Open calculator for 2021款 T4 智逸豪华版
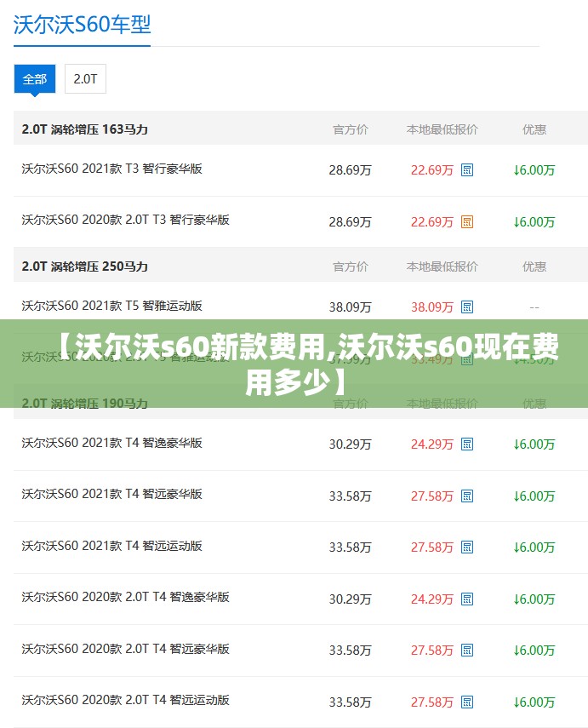This screenshot has width=588, height=728. pos(467,444)
